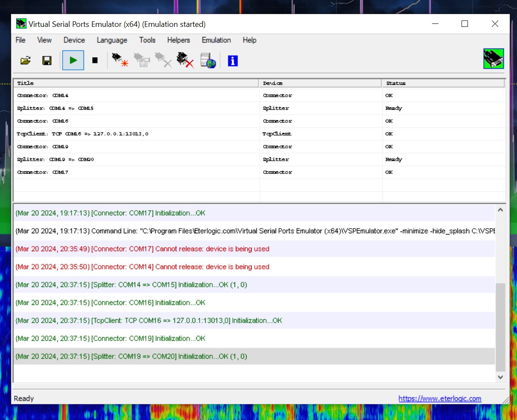
Task: Click the app icon in the title bar
Action: pyautogui.click(x=21, y=24)
